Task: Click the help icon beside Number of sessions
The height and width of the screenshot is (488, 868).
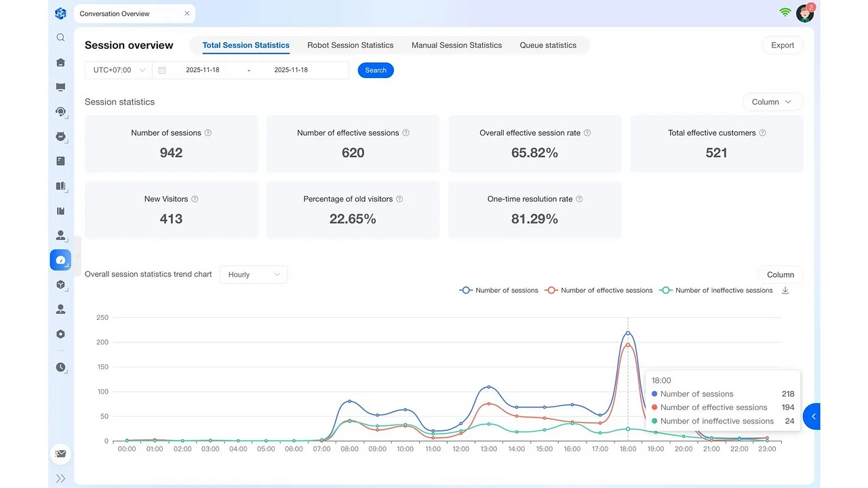Action: point(208,133)
